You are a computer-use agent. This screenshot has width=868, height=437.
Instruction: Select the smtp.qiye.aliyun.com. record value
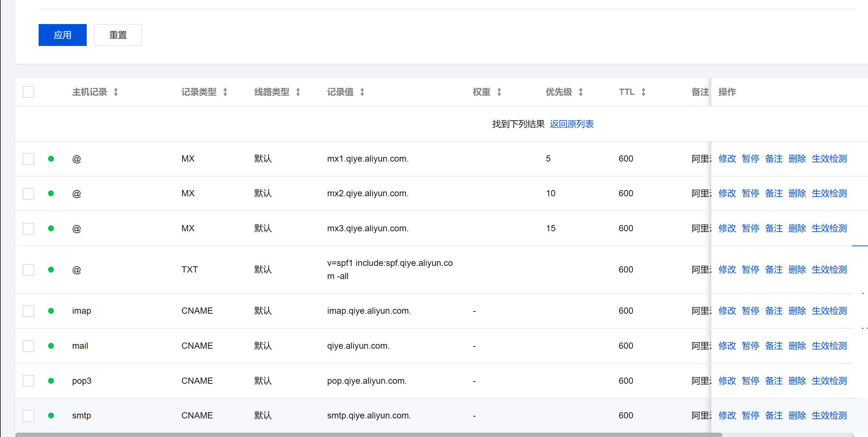pos(369,415)
